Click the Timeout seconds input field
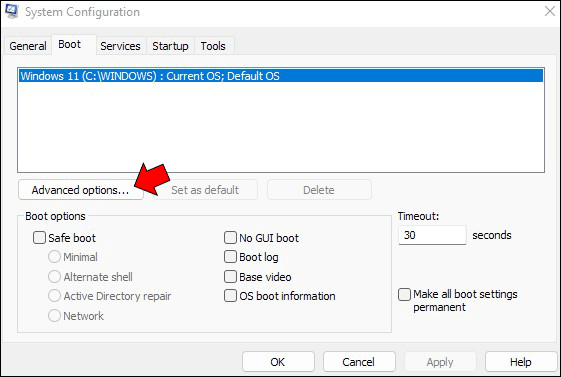 pyautogui.click(x=432, y=235)
